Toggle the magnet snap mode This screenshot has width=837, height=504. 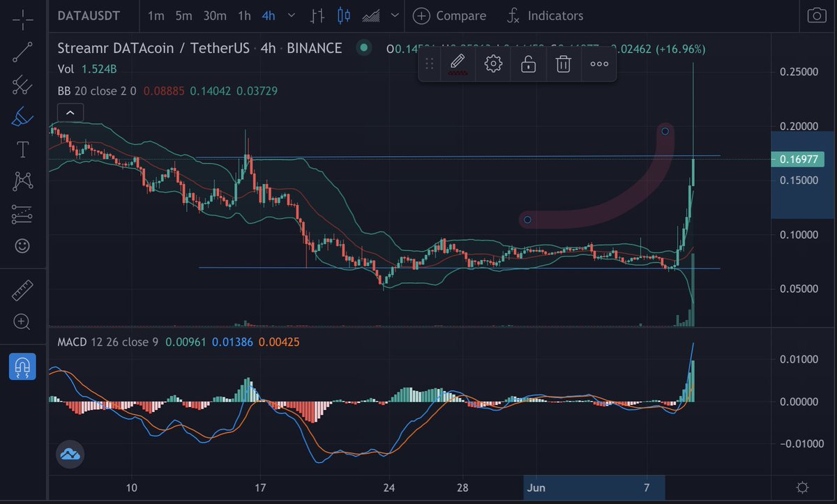22,367
